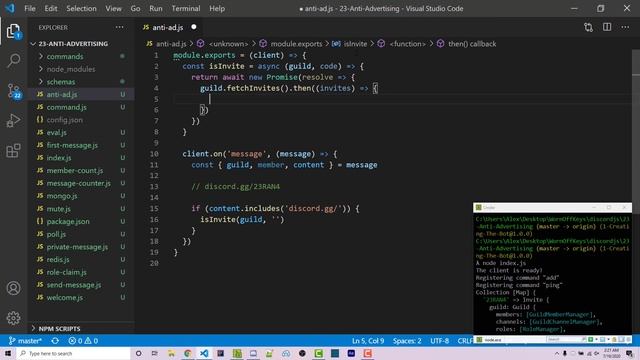Image resolution: width=640 pixels, height=360 pixels.
Task: Open the Accounts menu icon
Action: click(13, 288)
